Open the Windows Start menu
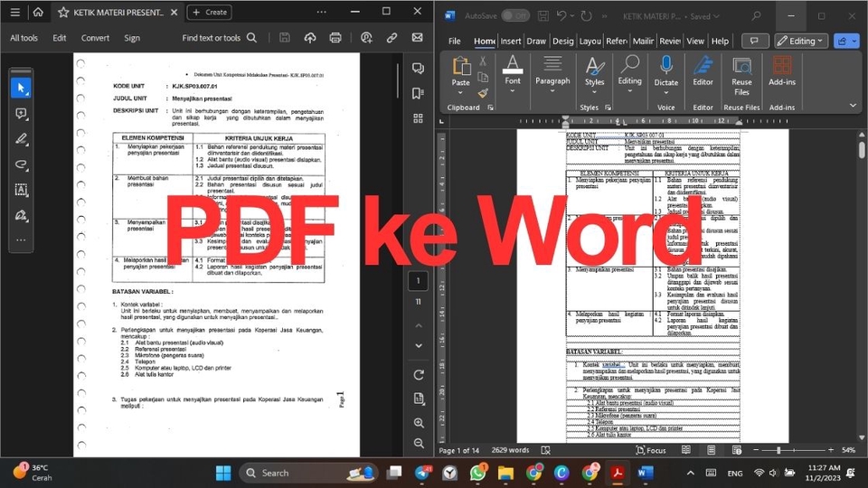This screenshot has height=488, width=868. (x=223, y=473)
